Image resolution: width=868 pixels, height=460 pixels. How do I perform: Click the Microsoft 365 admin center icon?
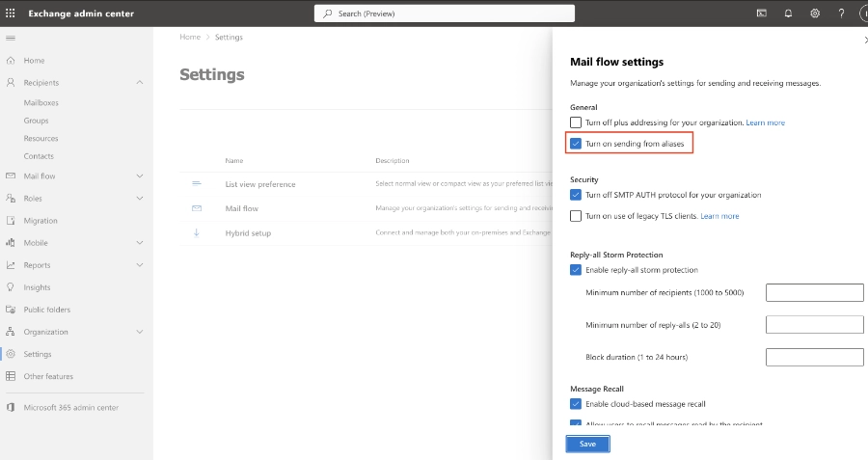(x=11, y=407)
